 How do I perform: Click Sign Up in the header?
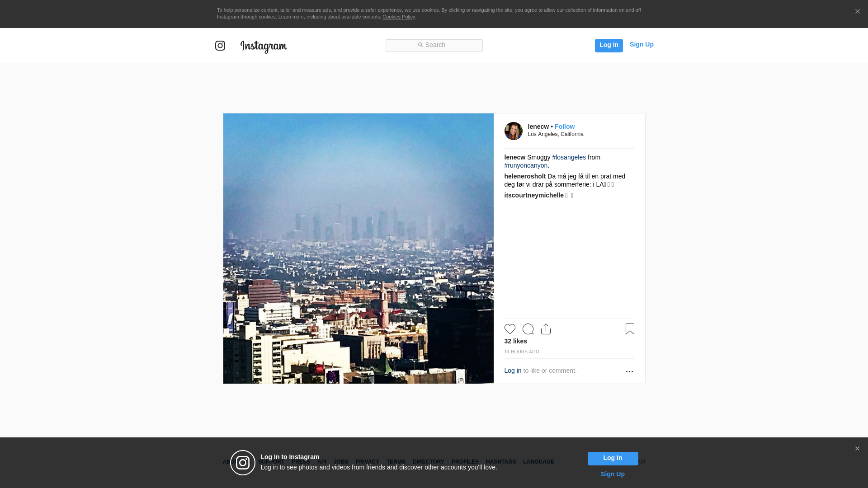coord(642,44)
